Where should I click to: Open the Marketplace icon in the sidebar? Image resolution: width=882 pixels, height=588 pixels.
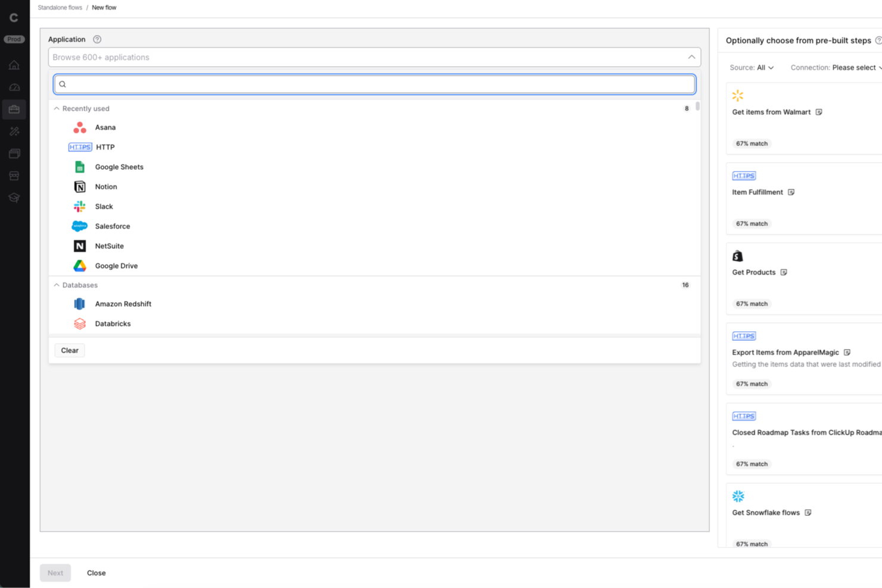(x=14, y=175)
